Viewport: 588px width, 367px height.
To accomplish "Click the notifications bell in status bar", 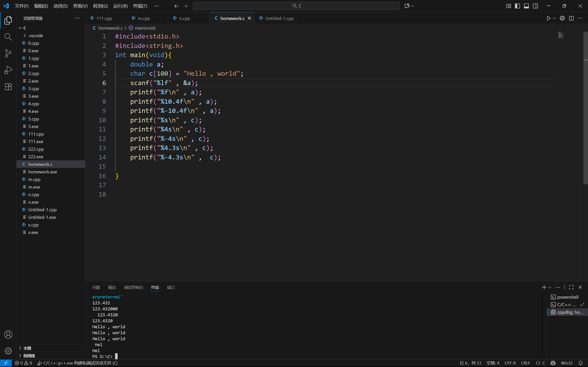I will 580,363.
